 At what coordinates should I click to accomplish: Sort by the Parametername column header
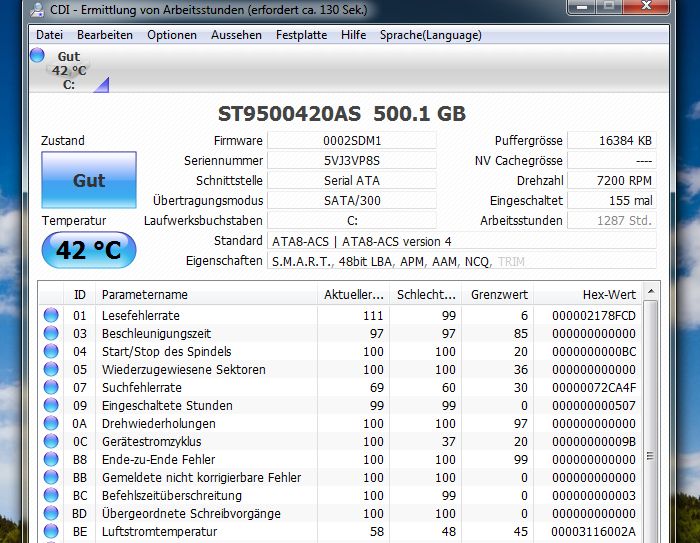pos(207,295)
